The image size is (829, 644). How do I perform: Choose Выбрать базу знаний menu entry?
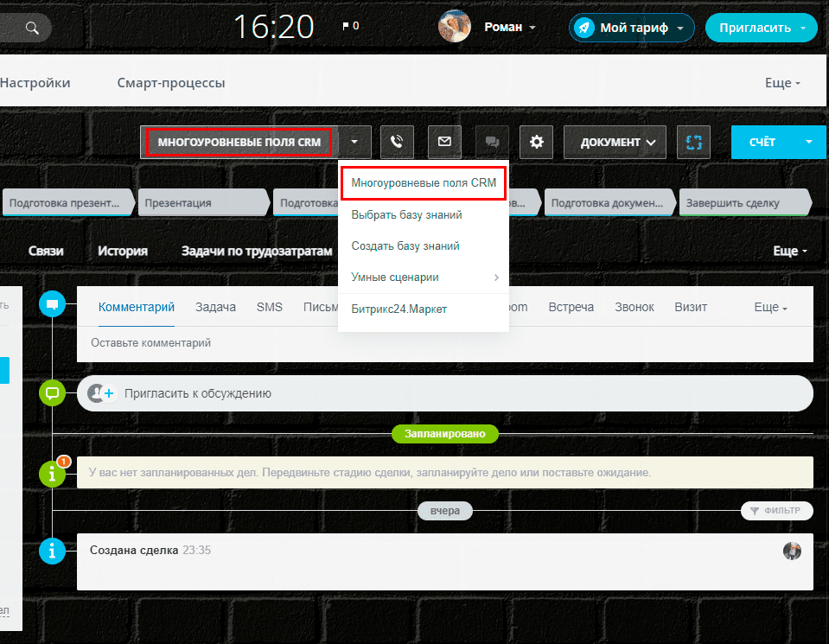pyautogui.click(x=406, y=214)
